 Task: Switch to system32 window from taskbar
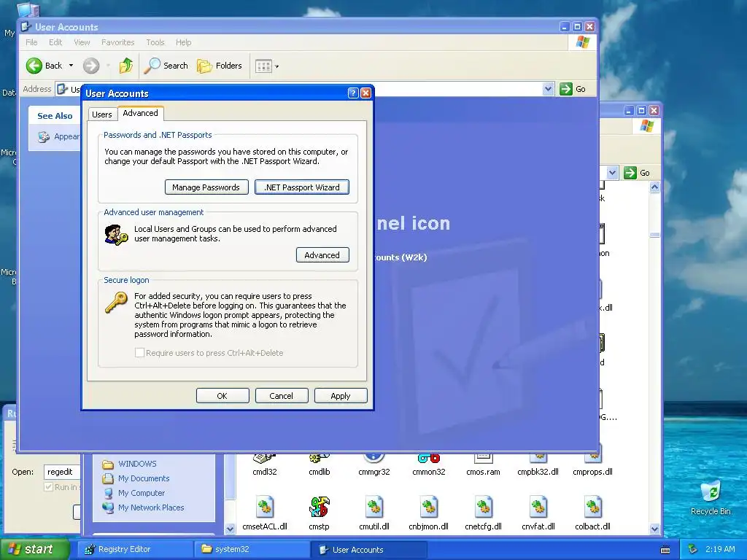coord(252,550)
